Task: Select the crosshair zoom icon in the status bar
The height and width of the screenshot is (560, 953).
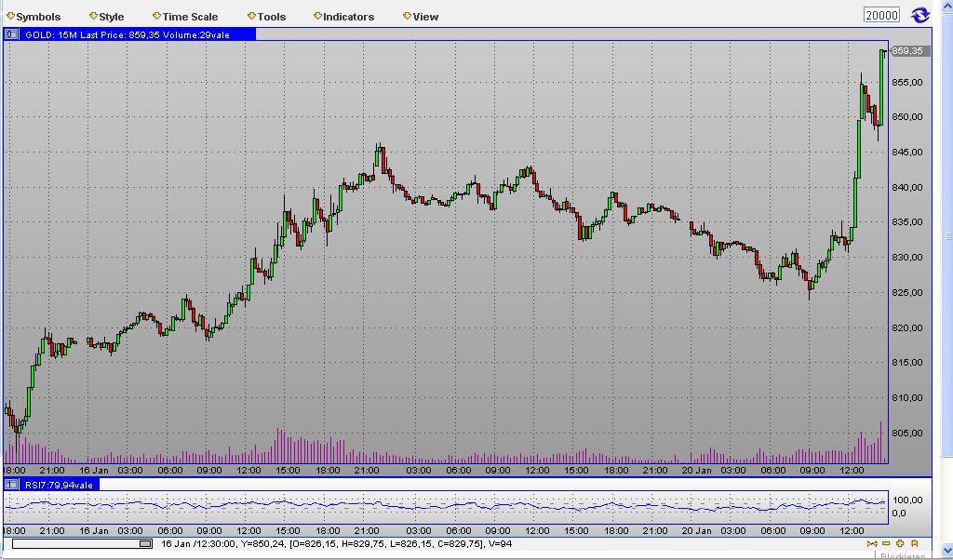Action: coord(899,542)
